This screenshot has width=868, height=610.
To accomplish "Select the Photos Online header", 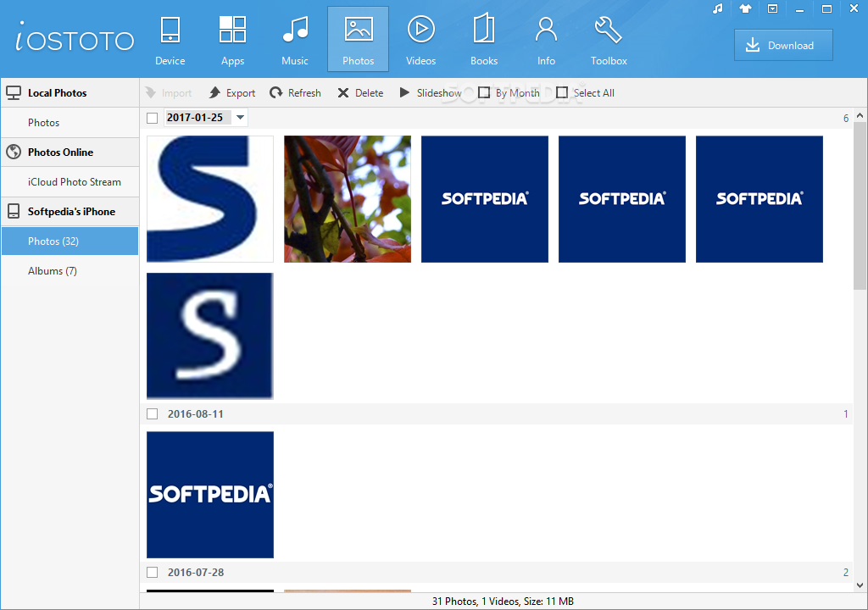I will [x=70, y=152].
